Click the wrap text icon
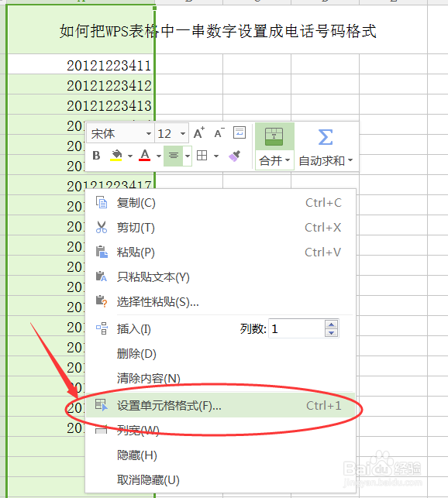Image resolution: width=448 pixels, height=498 pixels. click(x=240, y=132)
